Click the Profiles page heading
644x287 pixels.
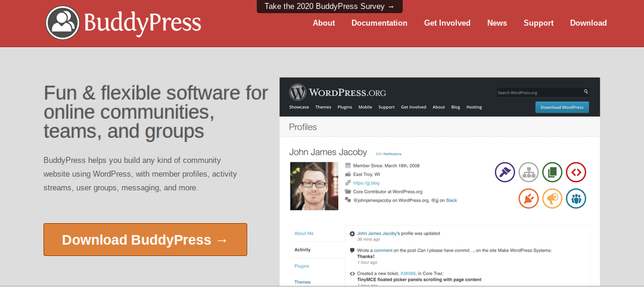click(303, 127)
